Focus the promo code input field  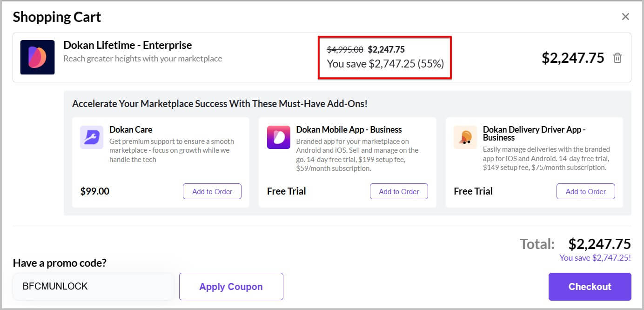click(x=94, y=287)
